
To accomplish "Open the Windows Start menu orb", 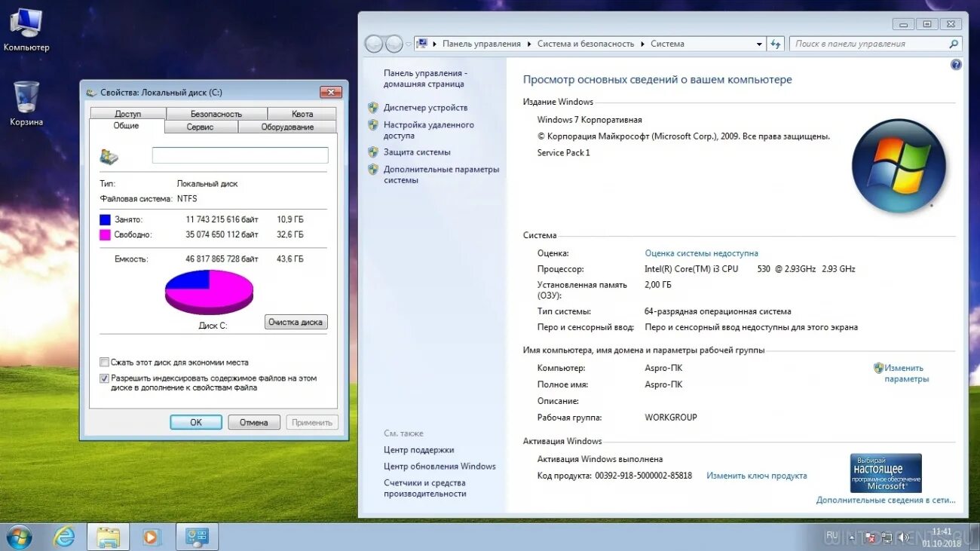I will tap(18, 537).
